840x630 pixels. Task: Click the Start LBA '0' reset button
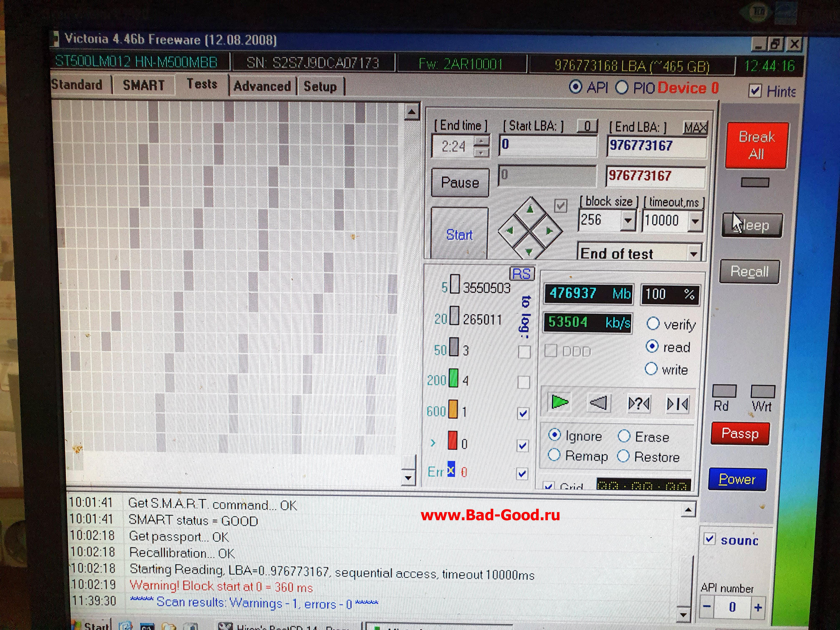point(587,126)
